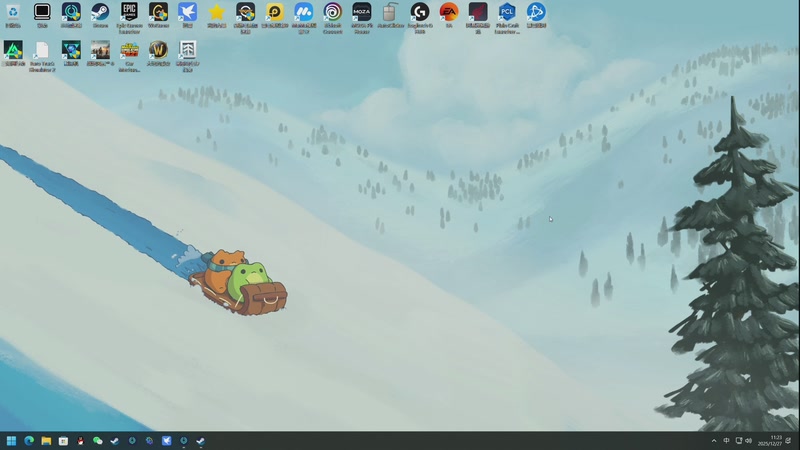Open the network status tray icon
Image resolution: width=800 pixels, height=450 pixels.
(738, 441)
